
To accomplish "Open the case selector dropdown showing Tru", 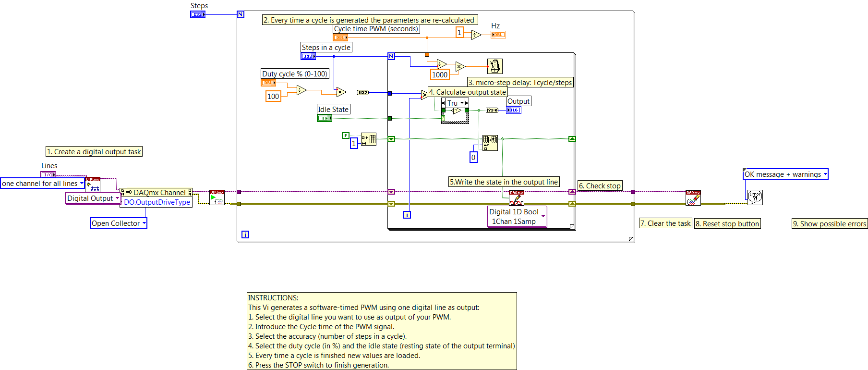I will 462,103.
